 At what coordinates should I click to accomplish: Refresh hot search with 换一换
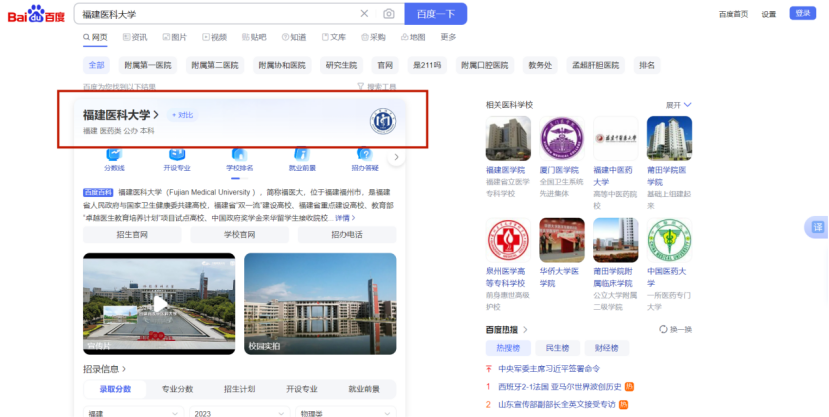(x=675, y=329)
